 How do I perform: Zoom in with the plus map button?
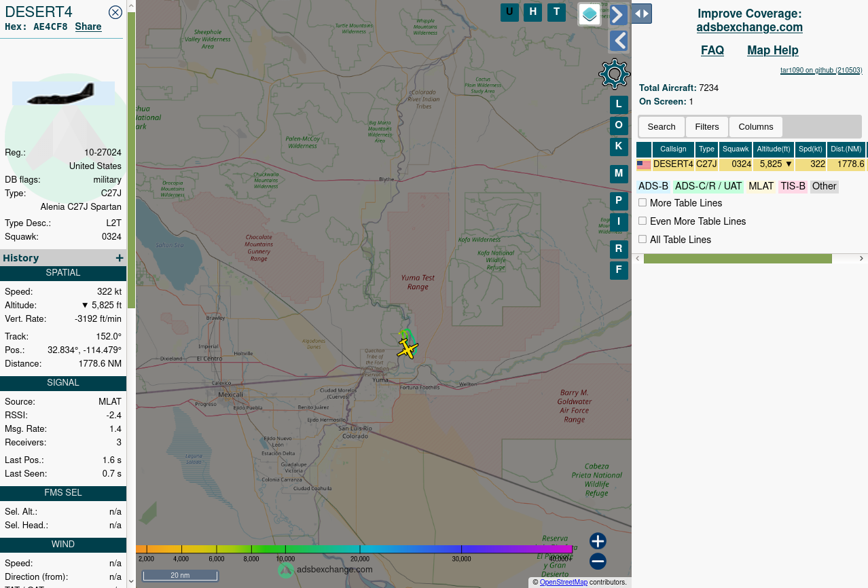(x=598, y=541)
